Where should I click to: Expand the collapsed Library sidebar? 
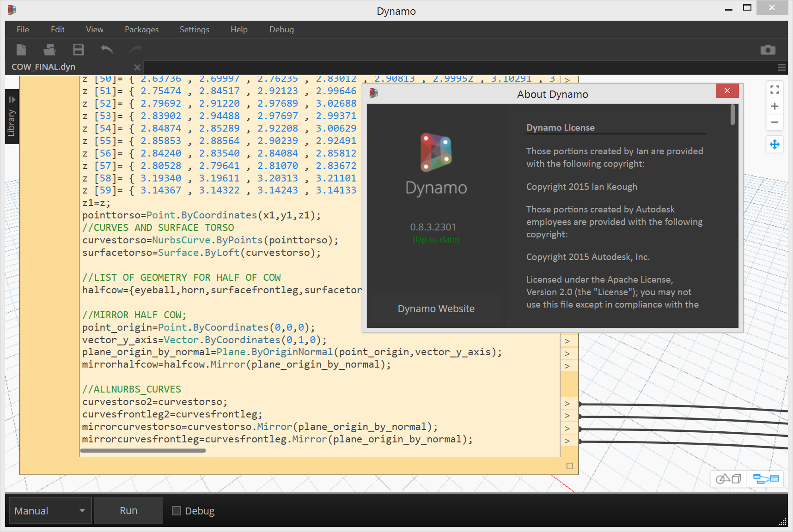pyautogui.click(x=12, y=117)
